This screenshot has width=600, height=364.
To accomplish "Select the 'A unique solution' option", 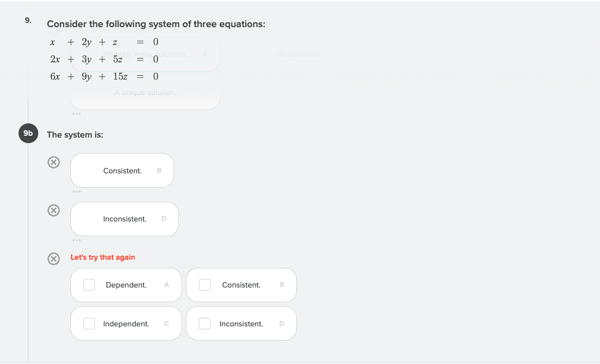I will pos(145,92).
